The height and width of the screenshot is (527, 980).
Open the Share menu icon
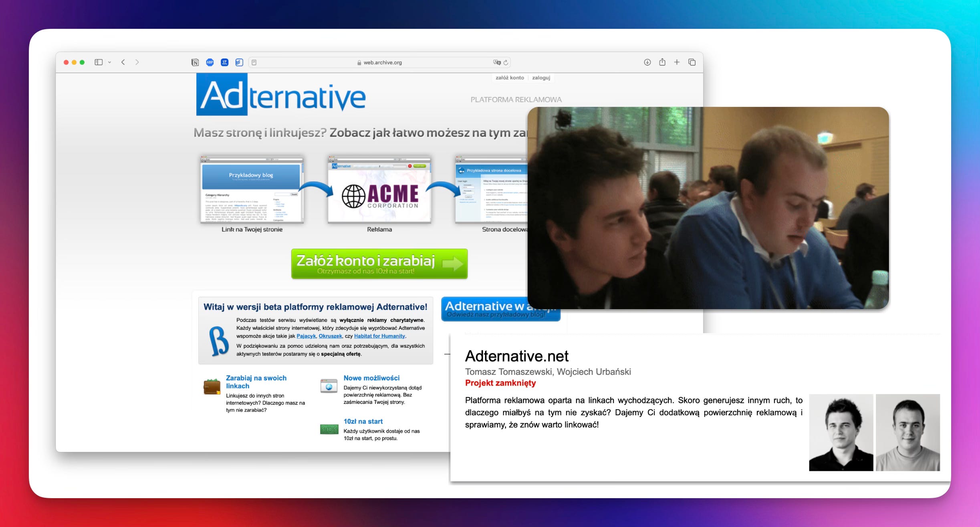(x=662, y=62)
